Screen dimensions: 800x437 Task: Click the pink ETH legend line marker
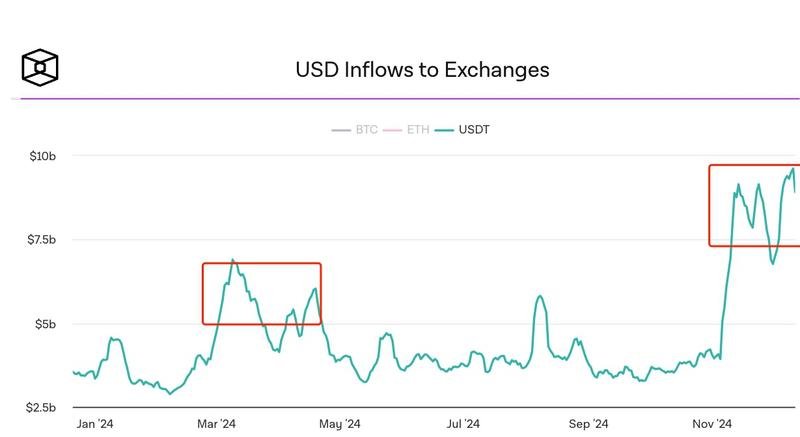click(394, 130)
